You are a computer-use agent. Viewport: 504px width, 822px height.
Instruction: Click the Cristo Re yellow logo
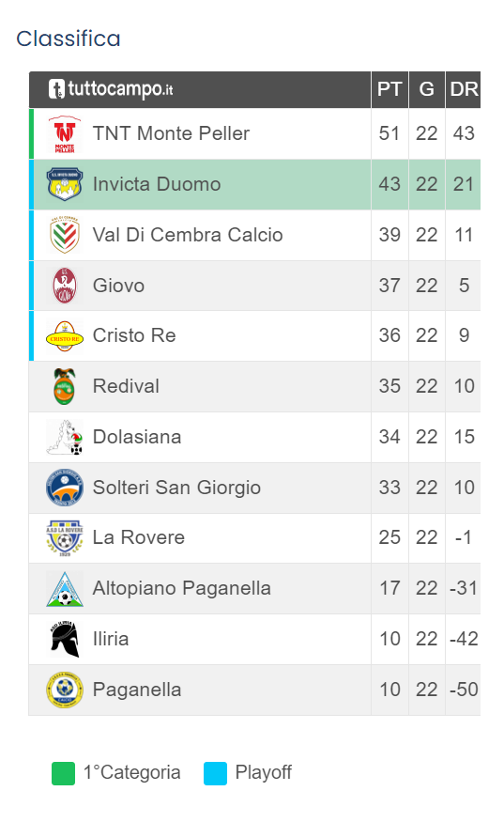(65, 336)
